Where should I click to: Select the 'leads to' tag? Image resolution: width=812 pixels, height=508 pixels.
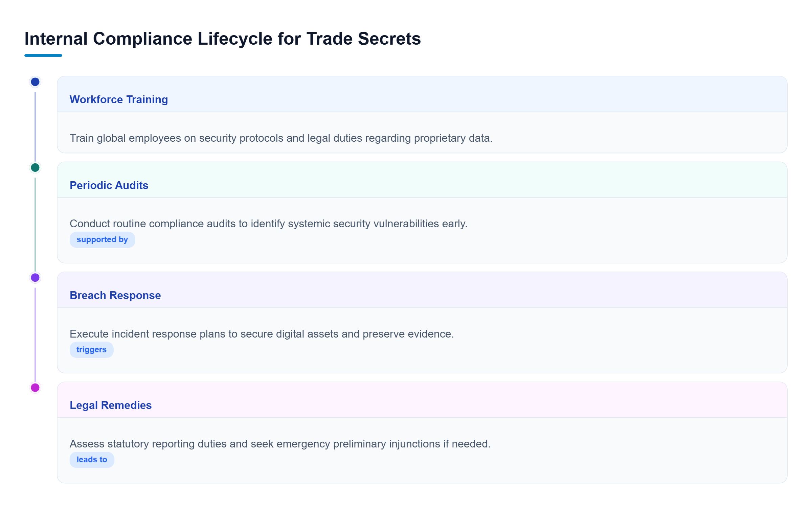click(92, 460)
